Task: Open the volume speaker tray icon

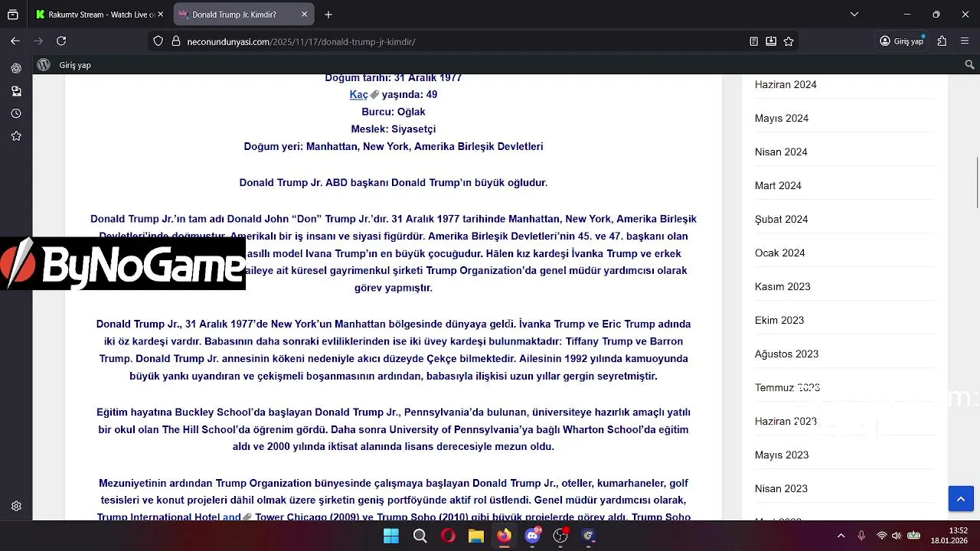Action: (897, 536)
